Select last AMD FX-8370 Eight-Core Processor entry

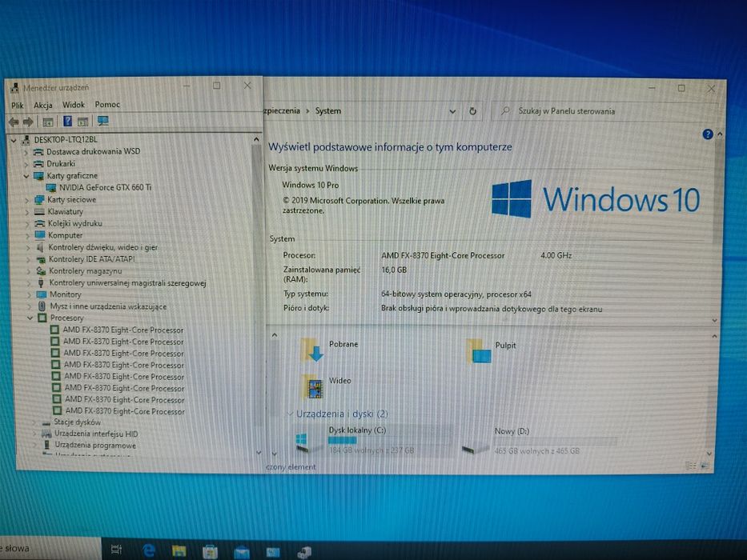tap(125, 411)
